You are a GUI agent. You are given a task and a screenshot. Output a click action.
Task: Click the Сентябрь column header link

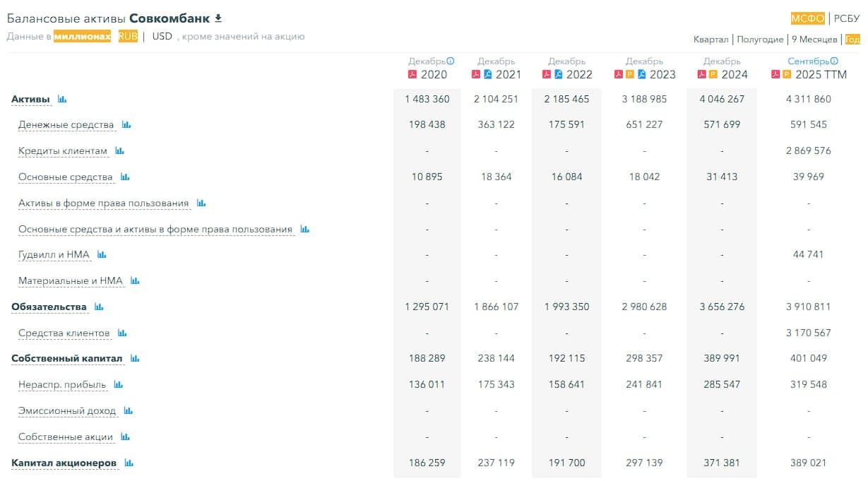click(x=809, y=61)
